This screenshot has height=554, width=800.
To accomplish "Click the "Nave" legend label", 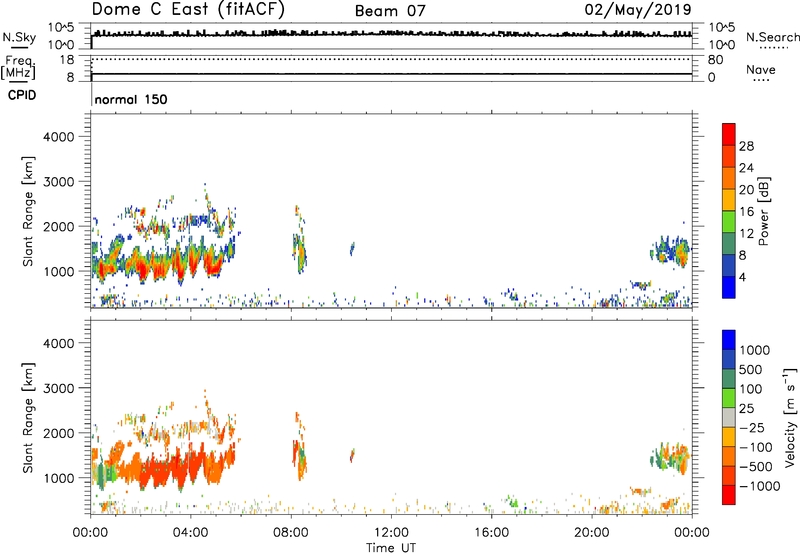I will point(761,69).
